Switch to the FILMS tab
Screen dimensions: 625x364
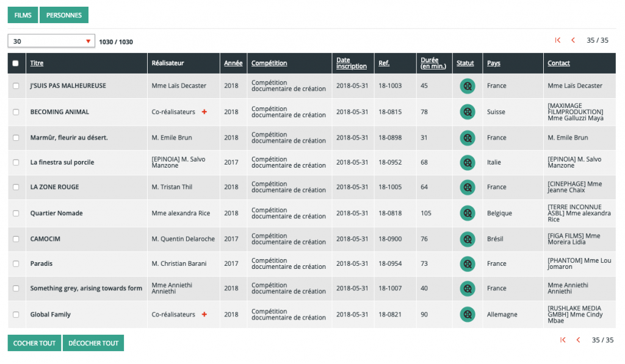(23, 15)
